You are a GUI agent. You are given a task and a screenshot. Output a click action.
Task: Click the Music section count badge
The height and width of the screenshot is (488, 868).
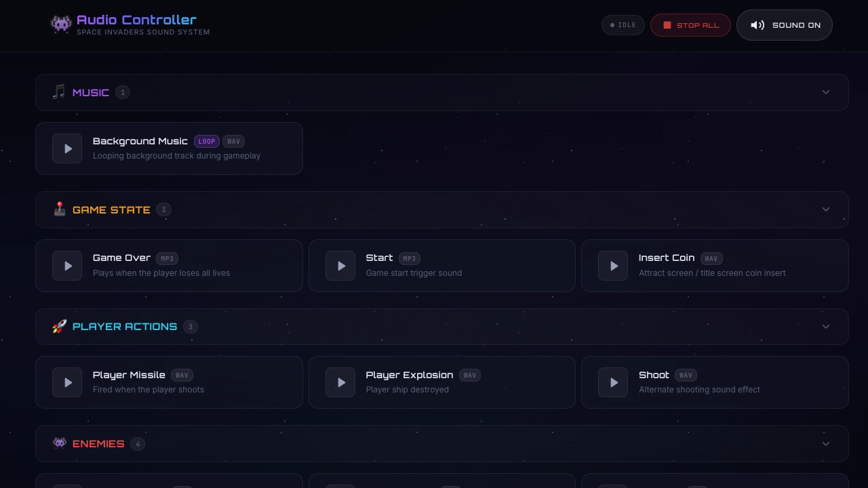click(122, 92)
